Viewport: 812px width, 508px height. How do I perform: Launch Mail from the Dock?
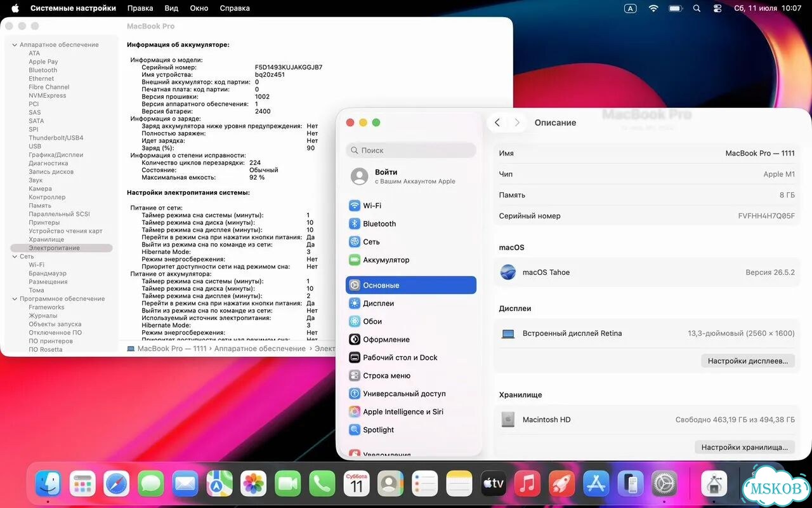coord(185,484)
